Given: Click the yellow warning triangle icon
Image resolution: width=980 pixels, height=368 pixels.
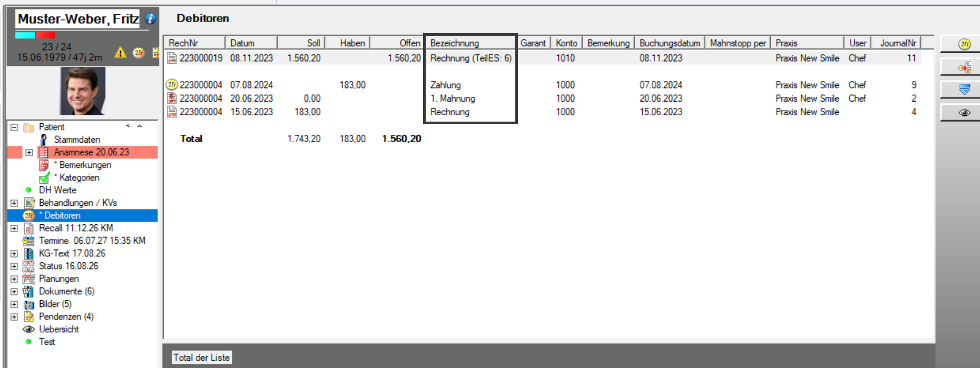Looking at the screenshot, I should tap(121, 53).
